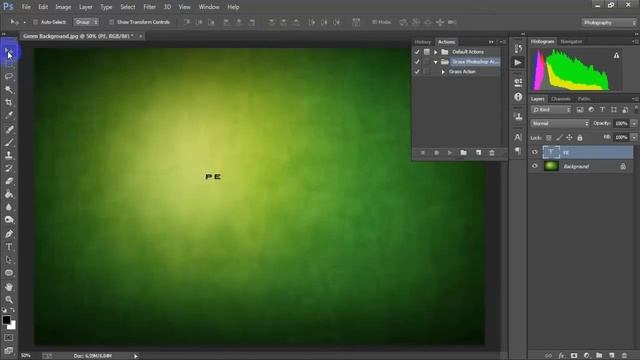Select the Hand tool
Image resolution: width=640 pixels, height=360 pixels.
pos(9,287)
